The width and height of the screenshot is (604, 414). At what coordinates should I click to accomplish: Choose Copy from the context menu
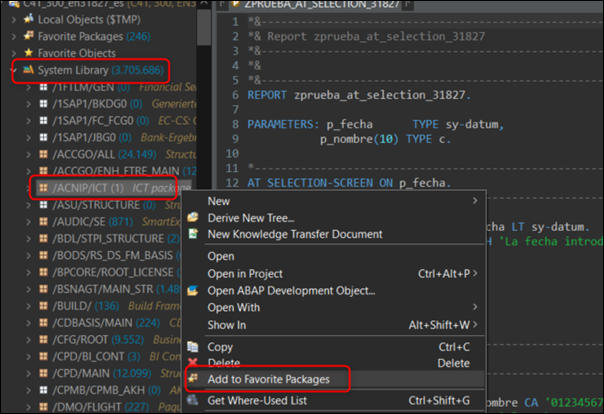(x=334, y=347)
